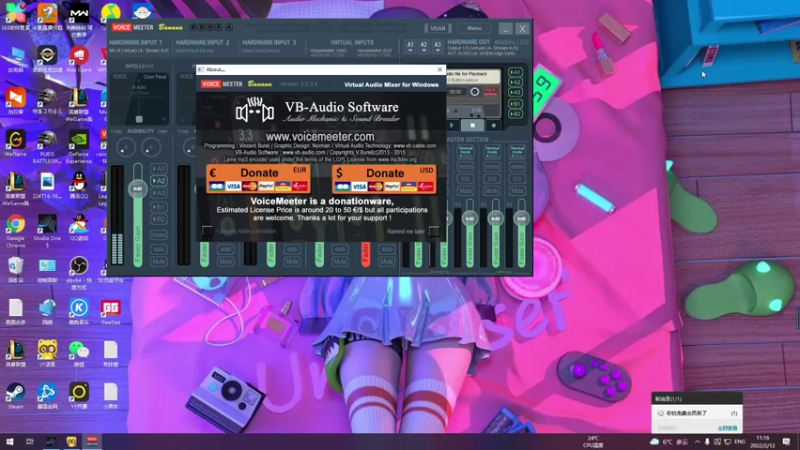The height and width of the screenshot is (450, 800).
Task: Toggle A1 routing on Hardware Input 1 strip
Action: pos(159,168)
